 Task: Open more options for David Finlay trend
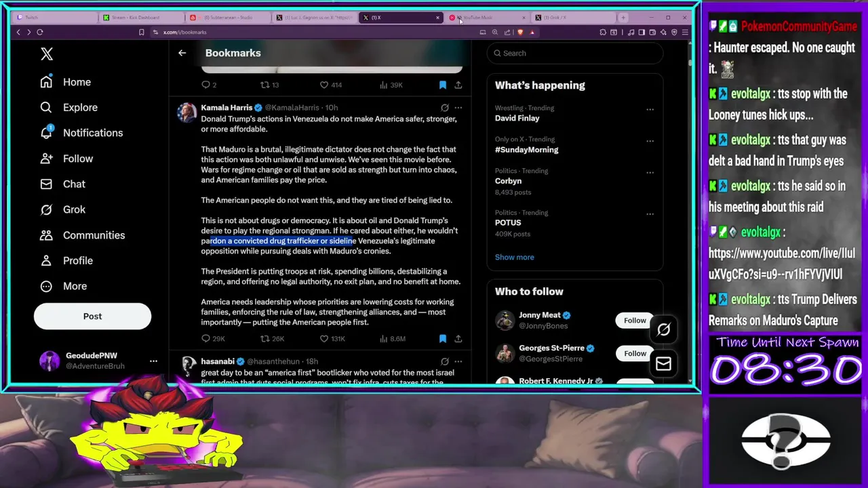(x=650, y=109)
